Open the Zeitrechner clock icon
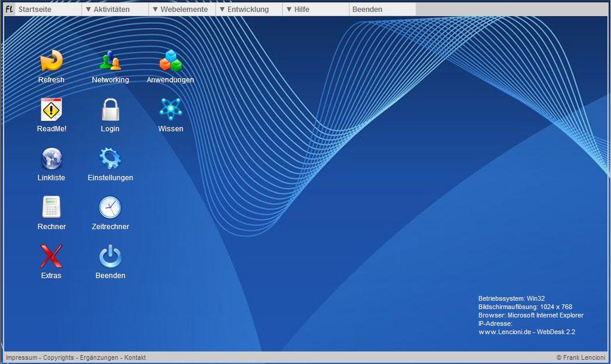The height and width of the screenshot is (364, 611). click(x=110, y=208)
